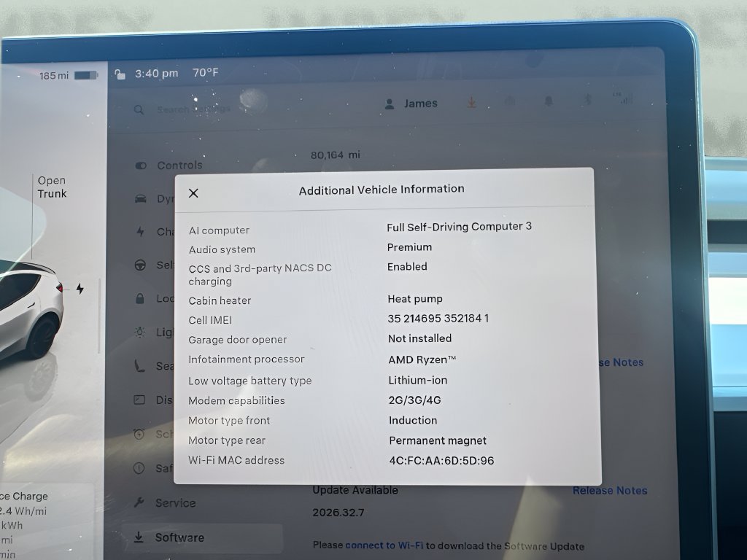Select the AMD Ryzen infotainment processor value
This screenshot has height=560, width=747.
pos(422,359)
